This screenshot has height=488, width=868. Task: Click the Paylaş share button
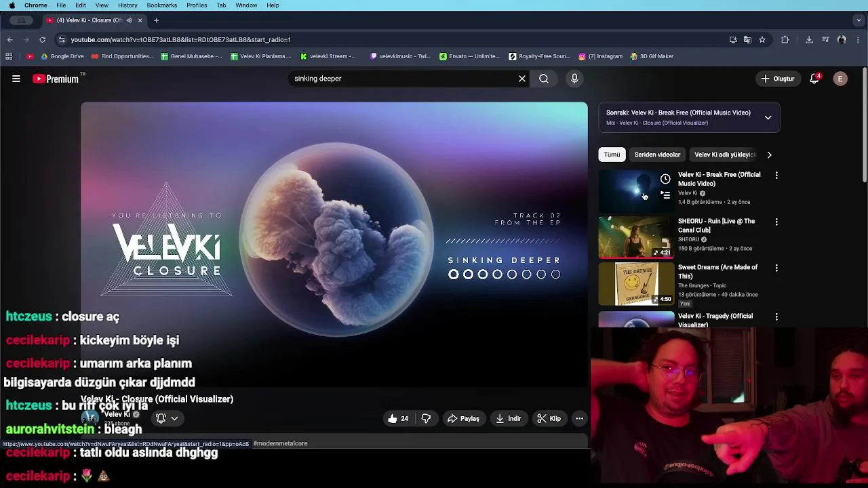click(x=463, y=418)
